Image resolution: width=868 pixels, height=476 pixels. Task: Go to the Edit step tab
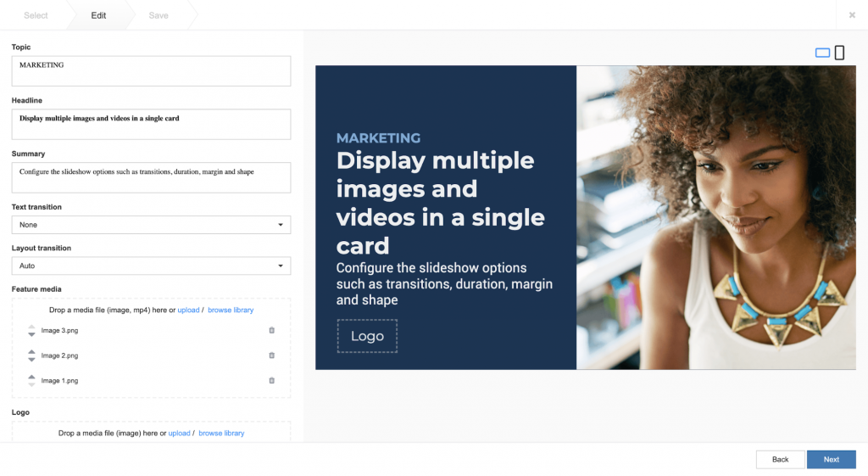(x=98, y=15)
